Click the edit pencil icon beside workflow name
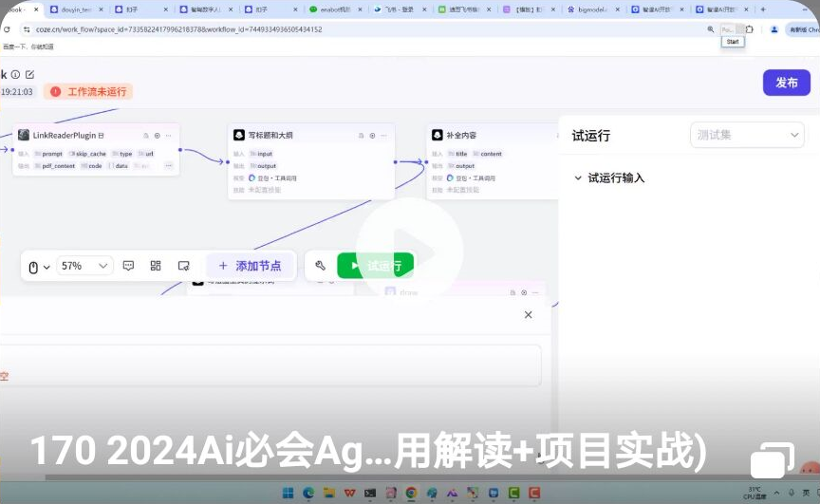This screenshot has height=504, width=820. pos(29,74)
